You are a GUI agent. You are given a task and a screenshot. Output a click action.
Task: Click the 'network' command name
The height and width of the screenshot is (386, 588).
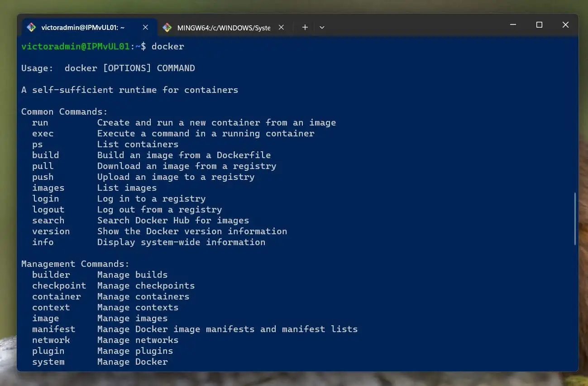tap(51, 340)
